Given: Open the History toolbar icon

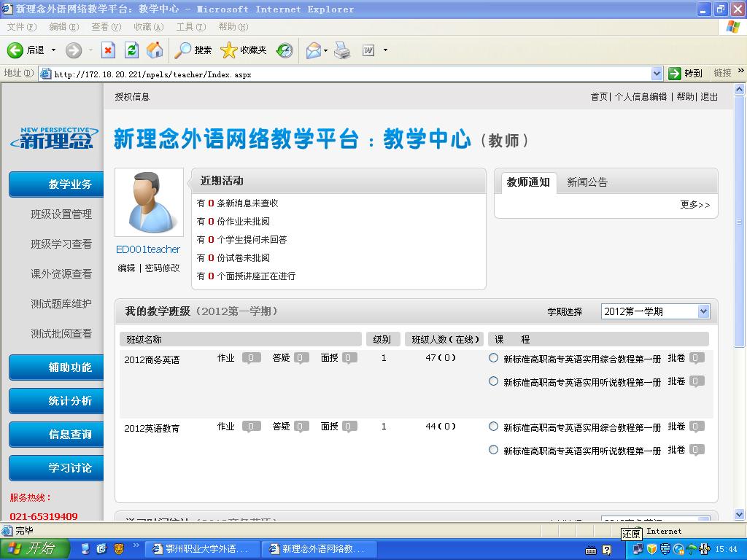Looking at the screenshot, I should [x=285, y=50].
